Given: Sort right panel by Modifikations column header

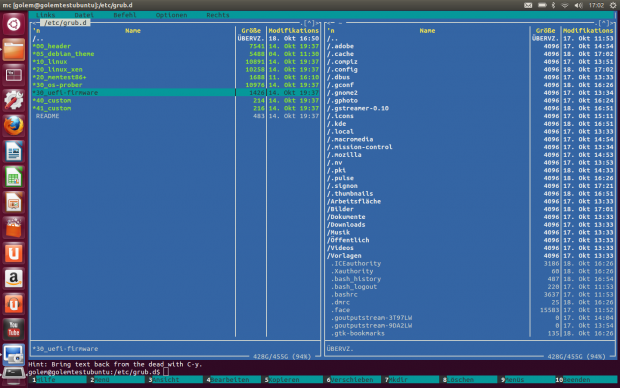Looking at the screenshot, I should pyautogui.click(x=588, y=30).
